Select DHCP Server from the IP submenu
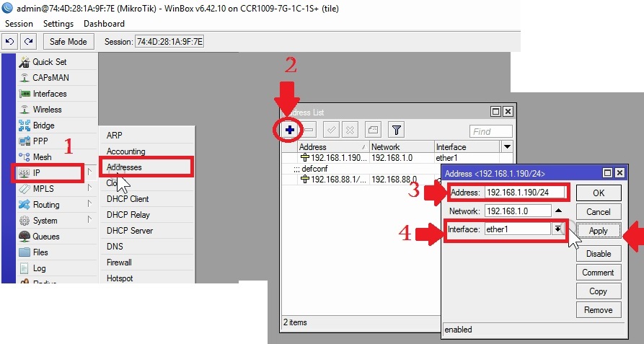This screenshot has width=644, height=344. click(x=131, y=231)
